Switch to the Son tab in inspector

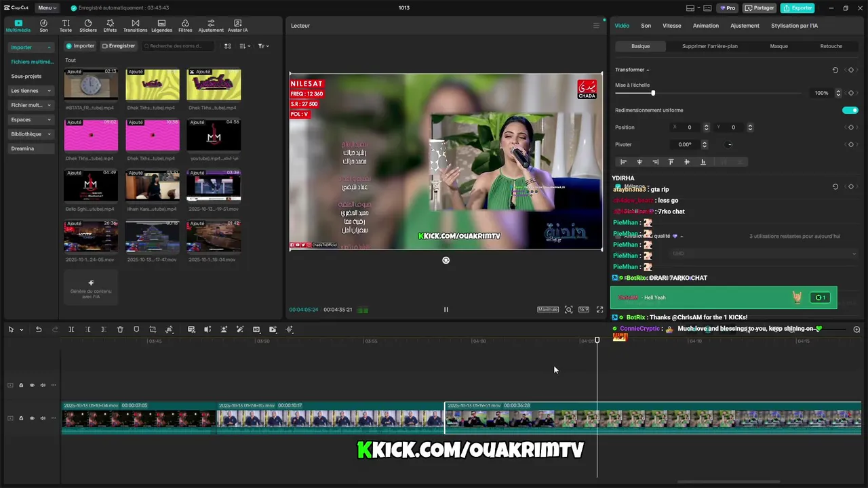point(646,26)
